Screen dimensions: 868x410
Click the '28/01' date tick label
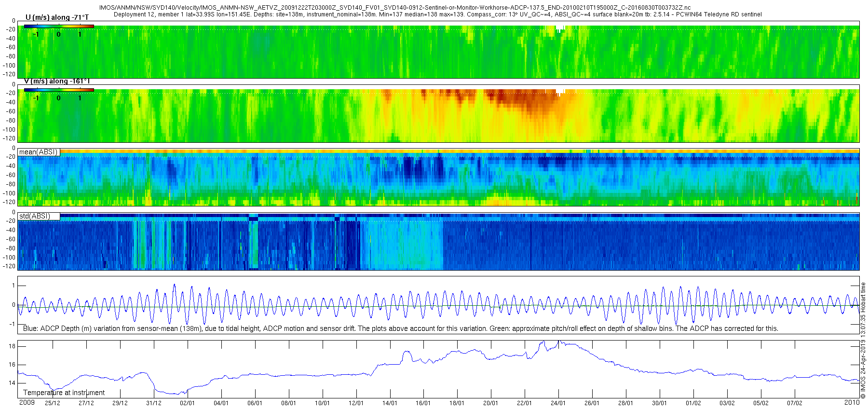pos(626,403)
